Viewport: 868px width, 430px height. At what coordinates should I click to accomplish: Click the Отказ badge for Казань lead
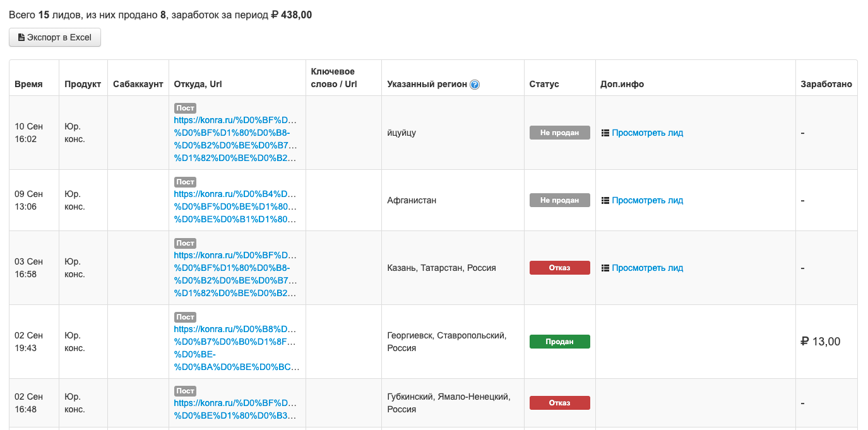click(559, 268)
